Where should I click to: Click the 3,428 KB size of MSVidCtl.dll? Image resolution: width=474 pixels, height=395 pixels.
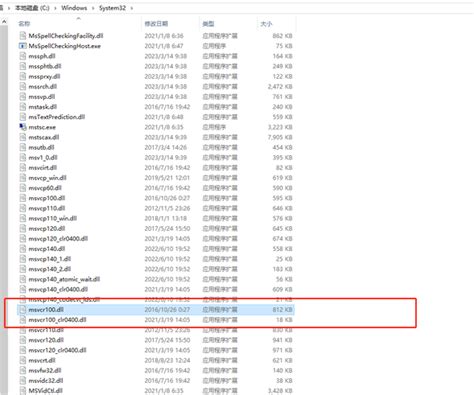tap(280, 391)
